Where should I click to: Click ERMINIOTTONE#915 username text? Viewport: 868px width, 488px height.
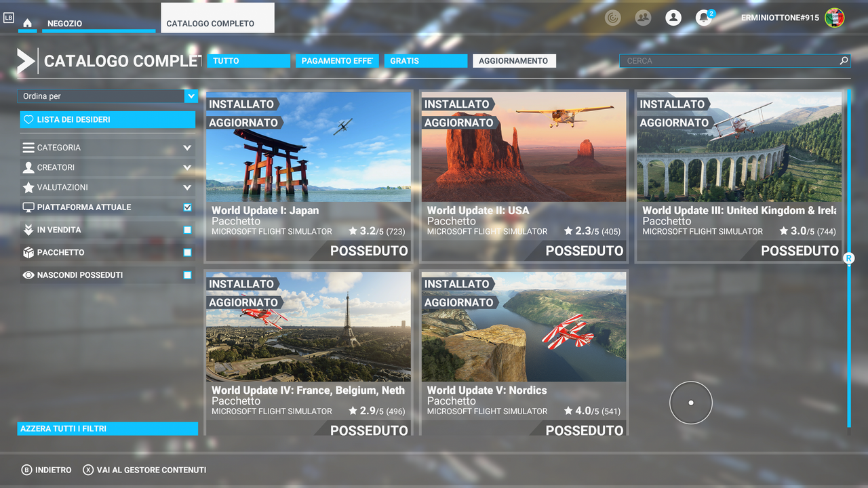[780, 18]
